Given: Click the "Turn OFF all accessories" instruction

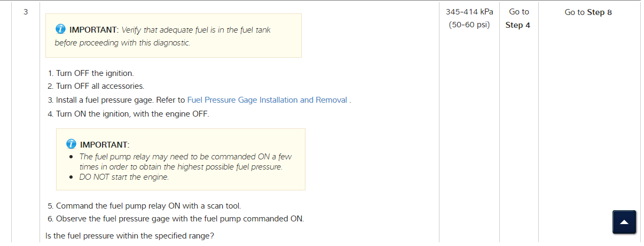Looking at the screenshot, I should point(100,86).
